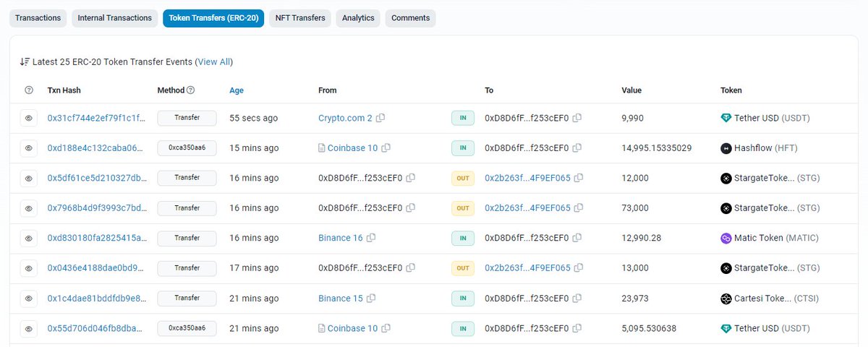Open the Binance 15 sender link

(341, 299)
